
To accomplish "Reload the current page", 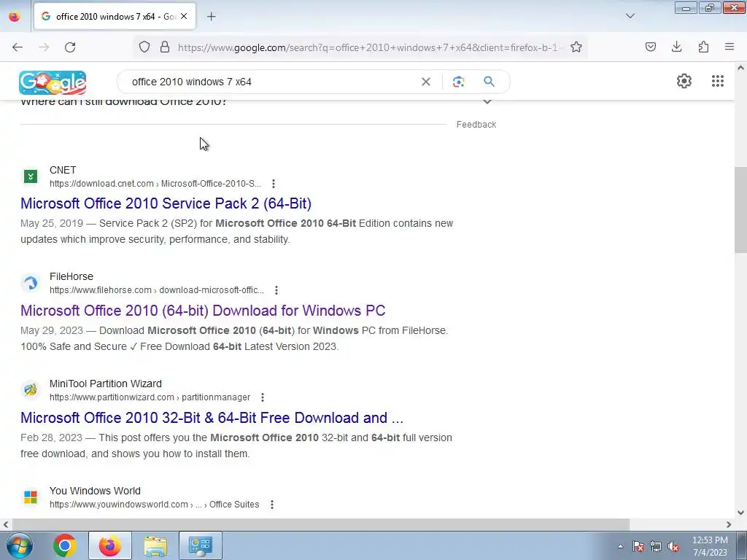I will click(x=70, y=47).
